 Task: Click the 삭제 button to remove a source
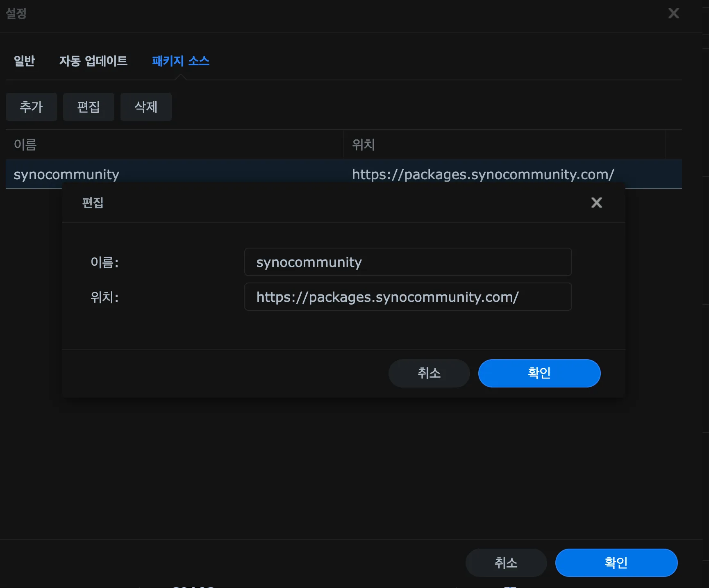click(x=146, y=107)
